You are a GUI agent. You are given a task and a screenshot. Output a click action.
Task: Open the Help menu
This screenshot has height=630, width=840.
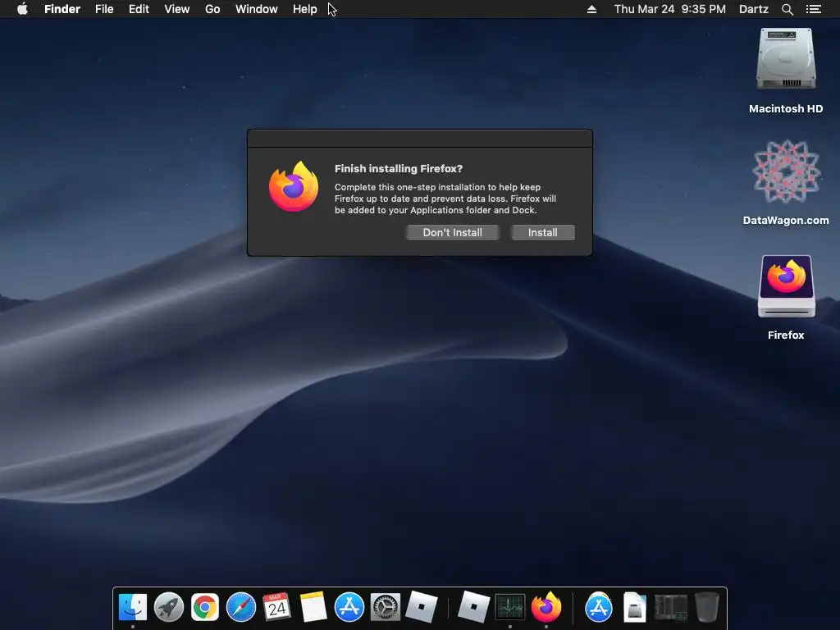(305, 9)
